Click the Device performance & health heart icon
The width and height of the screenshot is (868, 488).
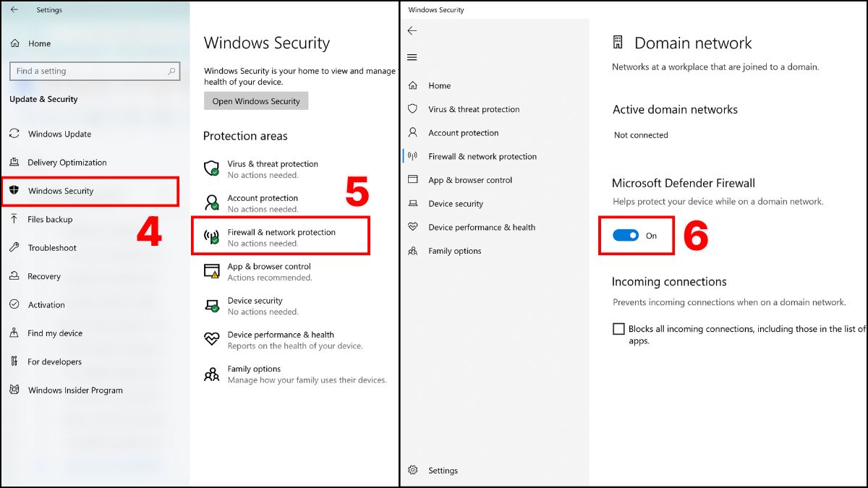(x=211, y=339)
